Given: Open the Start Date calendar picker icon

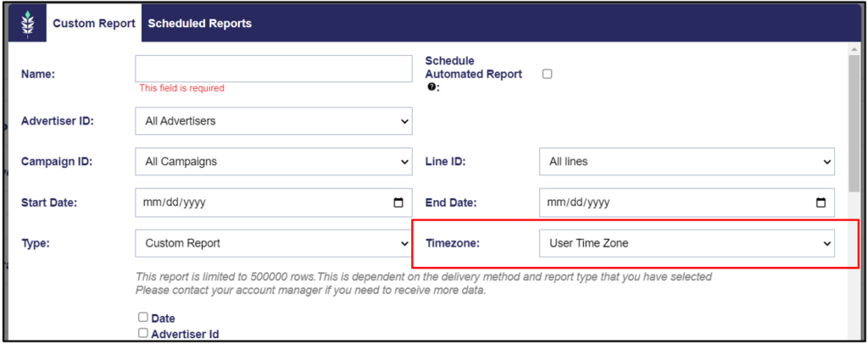Looking at the screenshot, I should tap(398, 203).
